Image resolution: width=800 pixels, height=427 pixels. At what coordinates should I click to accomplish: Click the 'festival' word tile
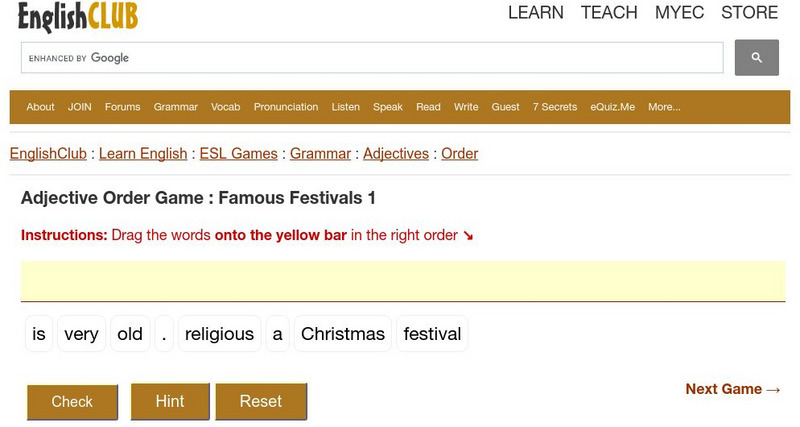pos(432,334)
